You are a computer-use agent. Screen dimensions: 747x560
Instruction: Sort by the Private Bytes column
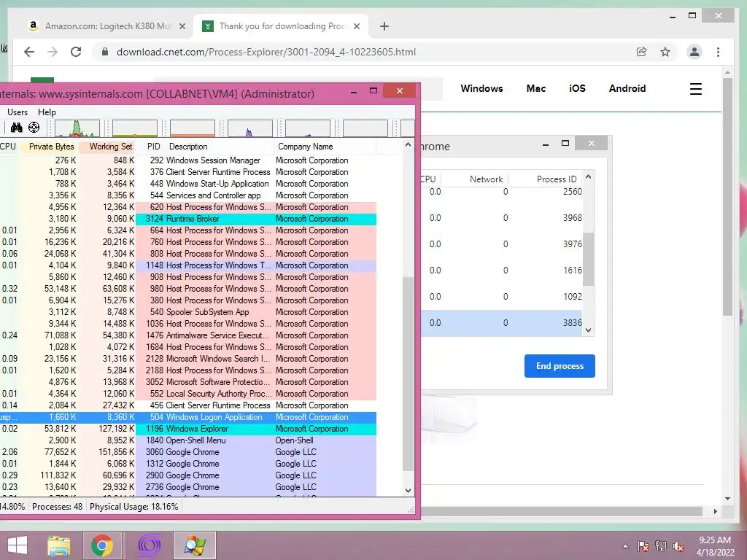point(50,147)
